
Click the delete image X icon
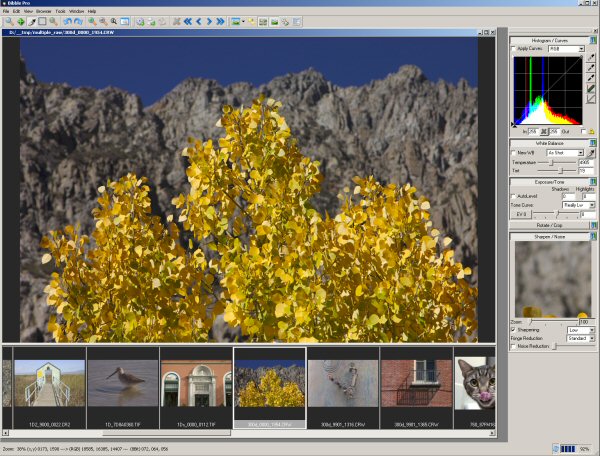176,22
